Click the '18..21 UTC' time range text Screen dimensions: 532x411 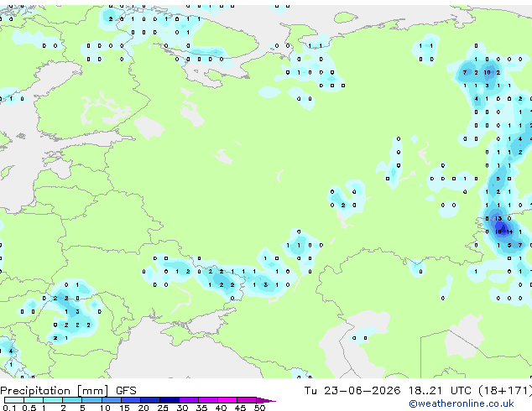[x=440, y=391]
